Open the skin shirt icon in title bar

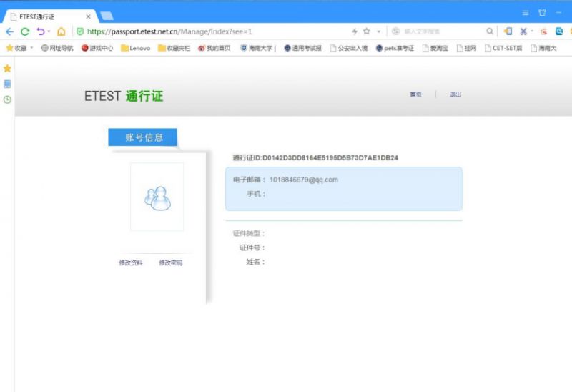coord(542,13)
